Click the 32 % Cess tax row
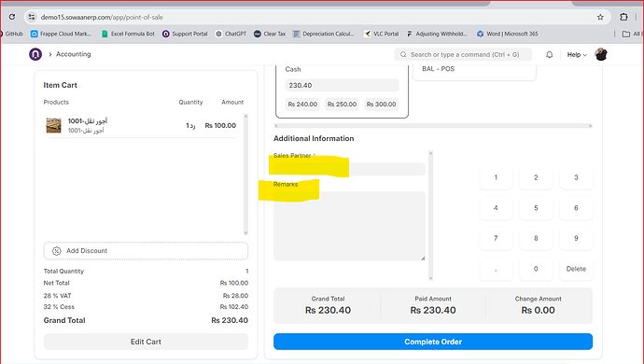This screenshot has width=644, height=364. pos(146,307)
